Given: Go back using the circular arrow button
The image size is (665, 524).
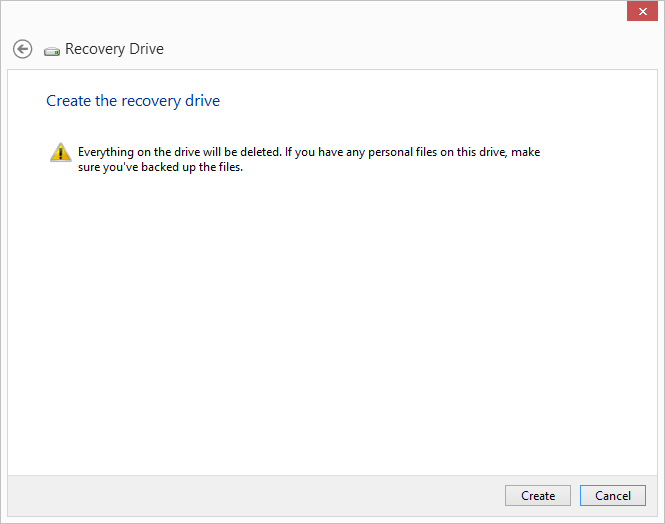Looking at the screenshot, I should 22,49.
